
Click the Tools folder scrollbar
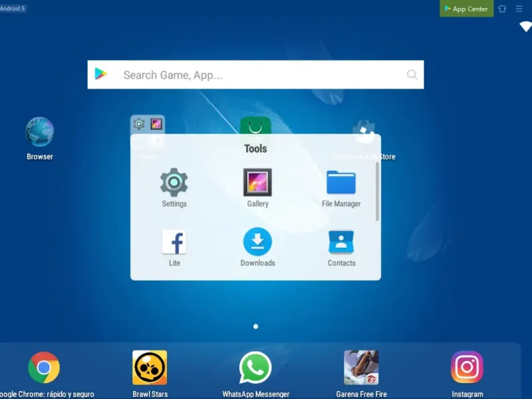point(377,192)
